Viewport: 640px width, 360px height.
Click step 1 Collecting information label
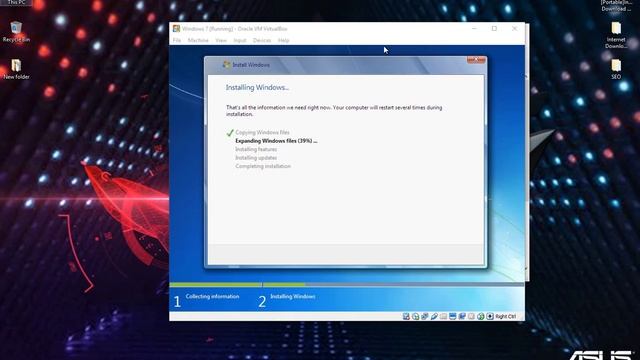pos(212,297)
